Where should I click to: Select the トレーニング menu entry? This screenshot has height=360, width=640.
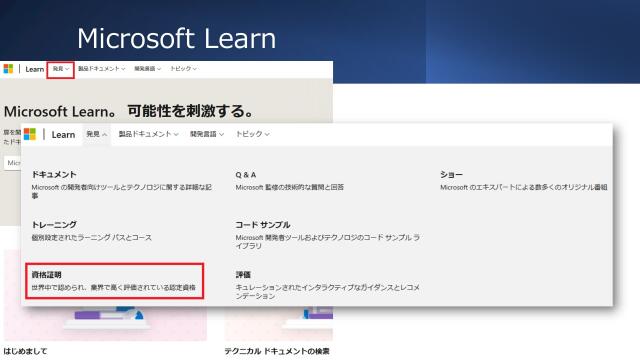tap(54, 224)
